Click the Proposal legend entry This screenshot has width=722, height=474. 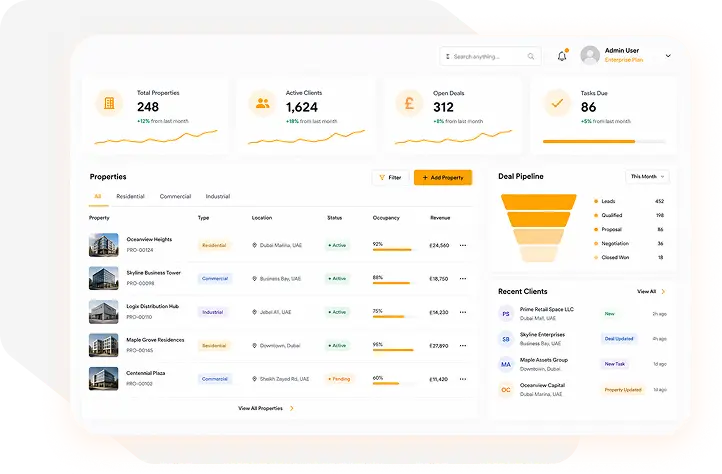(x=629, y=229)
